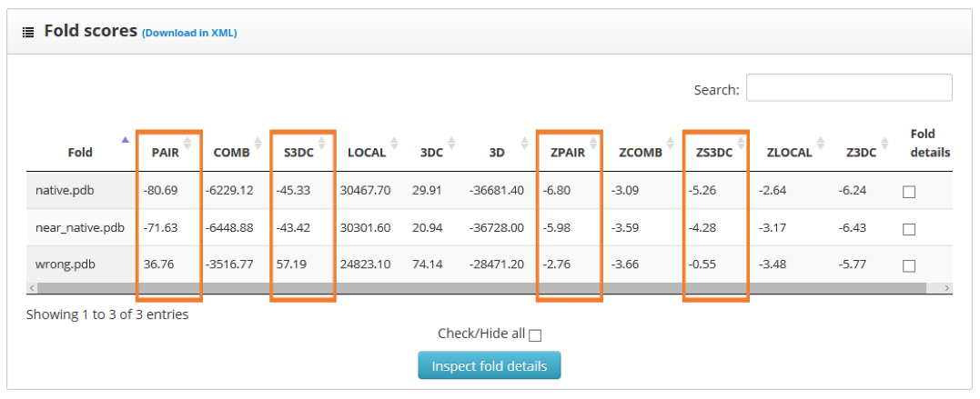This screenshot has height=399, width=980.
Task: Check fold details box for near_native.pdb
Action: click(909, 229)
